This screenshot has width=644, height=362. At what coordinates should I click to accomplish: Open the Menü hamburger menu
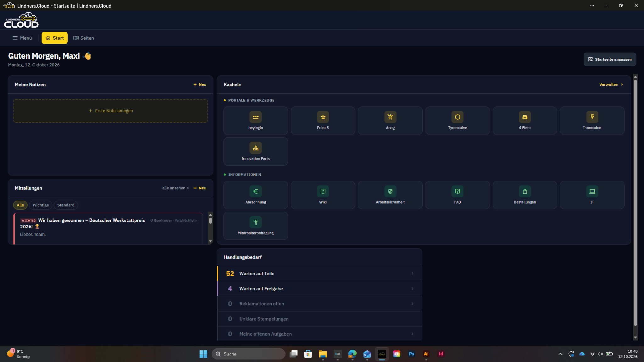point(22,38)
